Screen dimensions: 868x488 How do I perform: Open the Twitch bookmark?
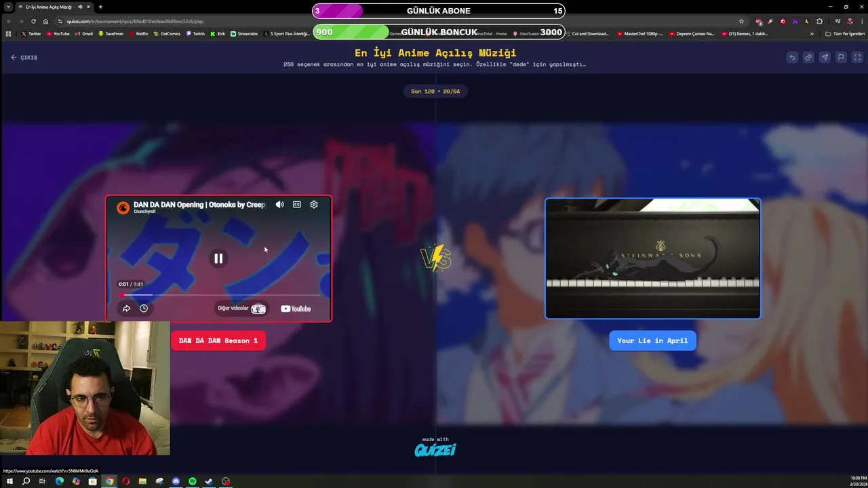(196, 33)
